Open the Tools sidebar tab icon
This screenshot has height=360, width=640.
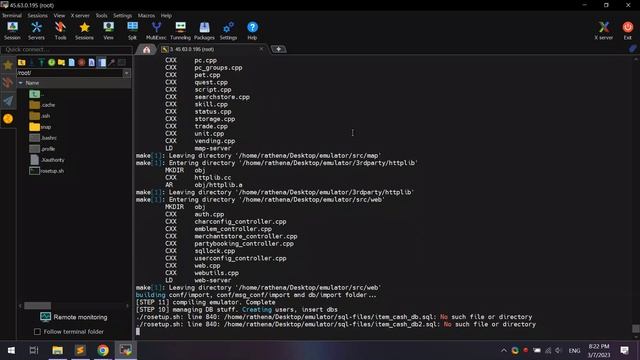tap(8, 83)
